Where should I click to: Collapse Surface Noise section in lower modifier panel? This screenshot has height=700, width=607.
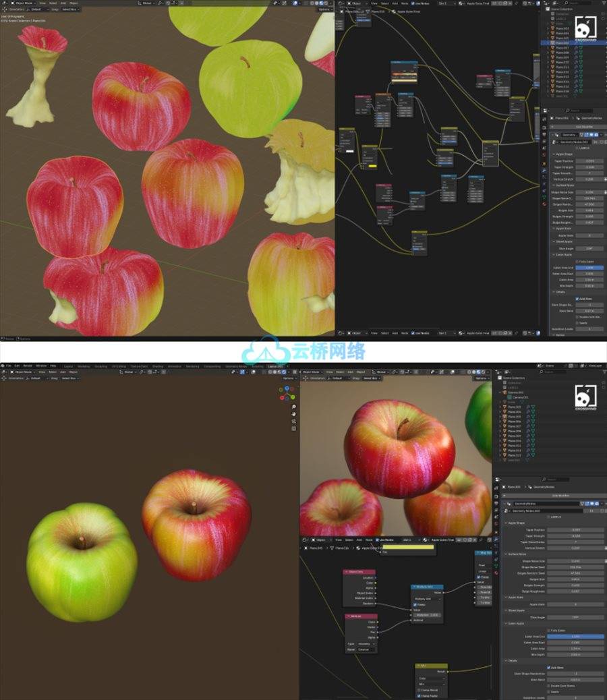pos(506,554)
